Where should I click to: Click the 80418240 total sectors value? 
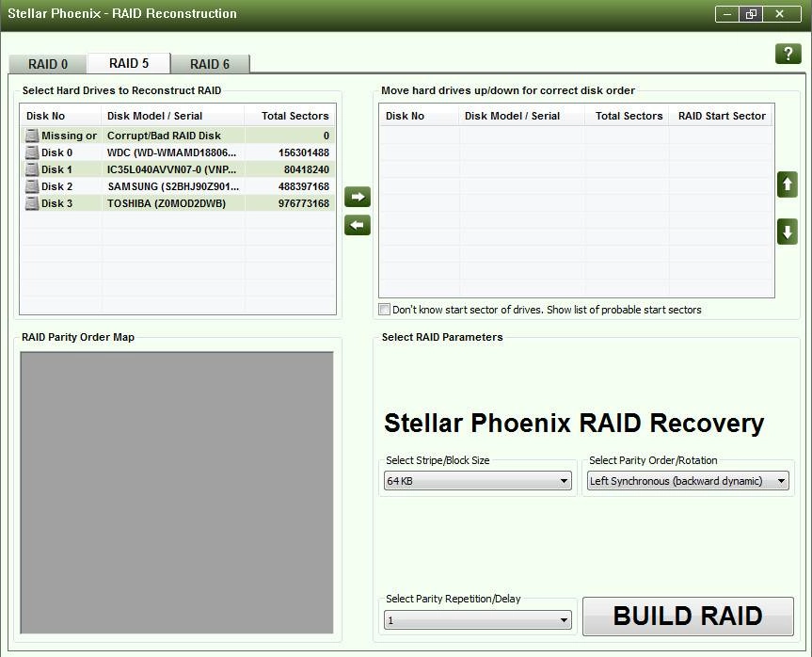click(306, 169)
